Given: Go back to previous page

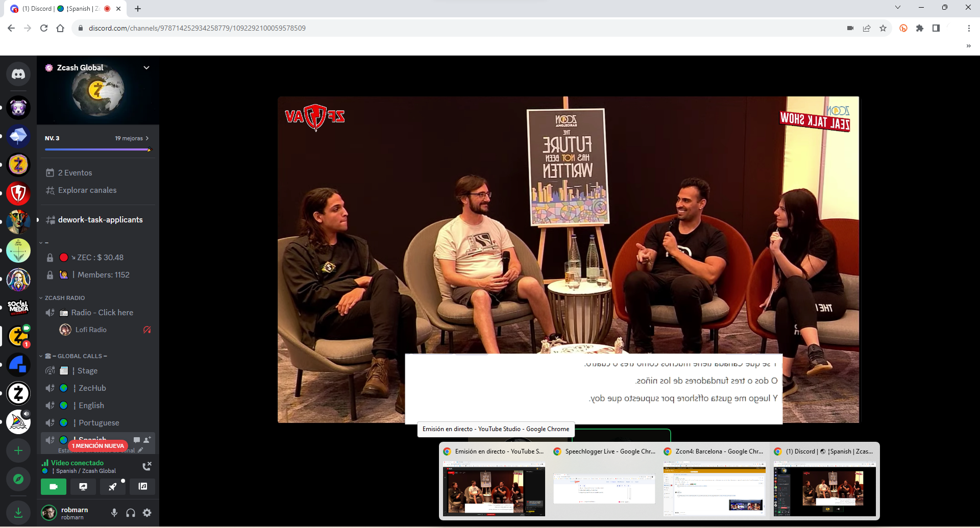Looking at the screenshot, I should (x=11, y=28).
